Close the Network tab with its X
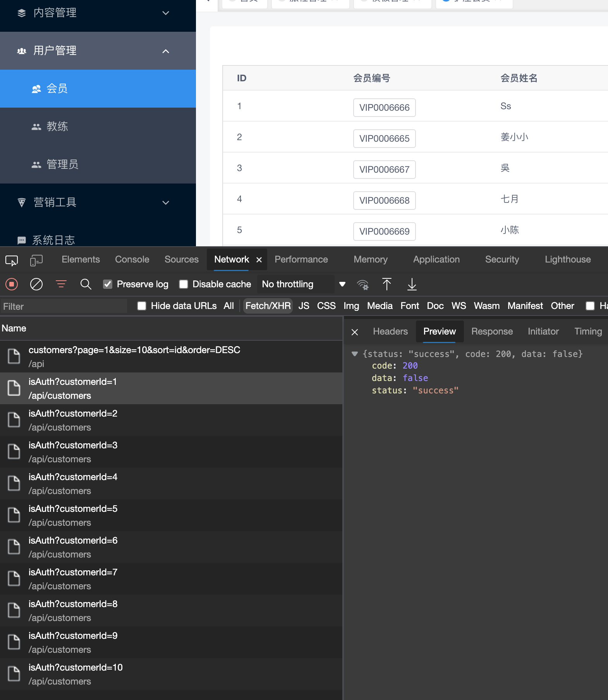 point(259,260)
